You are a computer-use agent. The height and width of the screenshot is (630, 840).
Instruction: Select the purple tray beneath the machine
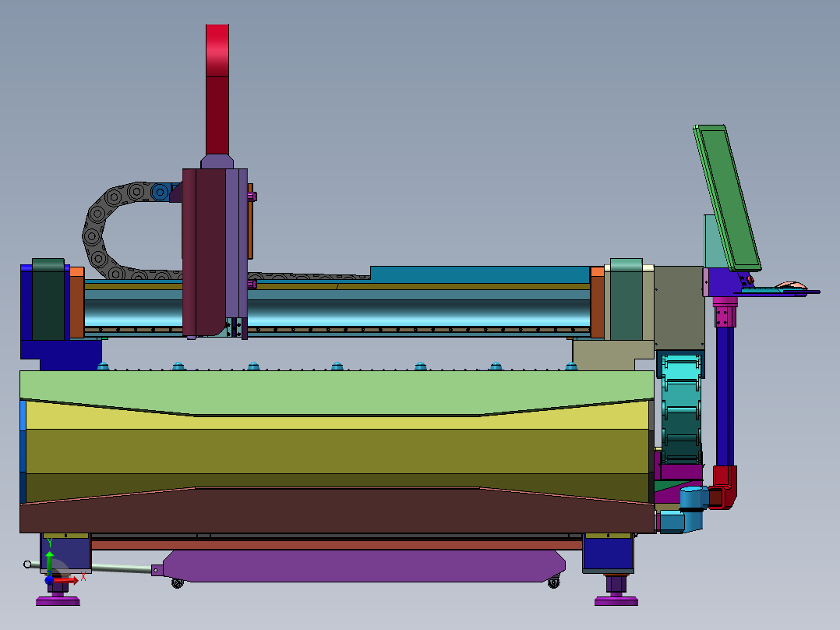point(365,565)
